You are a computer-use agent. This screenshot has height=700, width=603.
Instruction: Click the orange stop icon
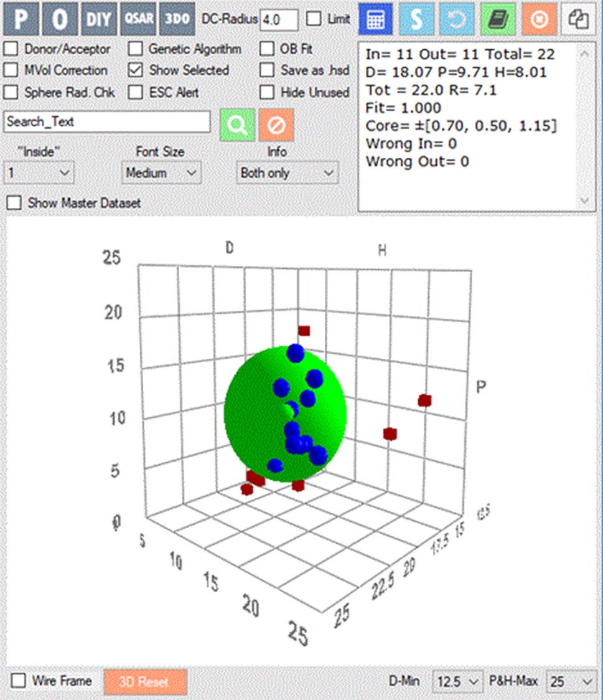(x=538, y=19)
